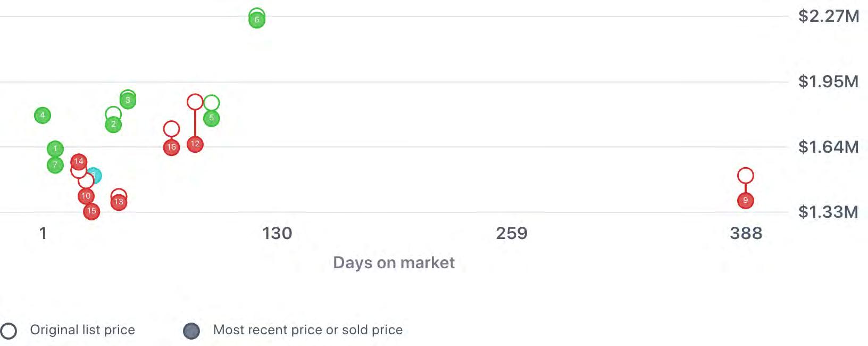Click the filled gray sold price legend dot
The image size is (868, 346).
(x=191, y=331)
